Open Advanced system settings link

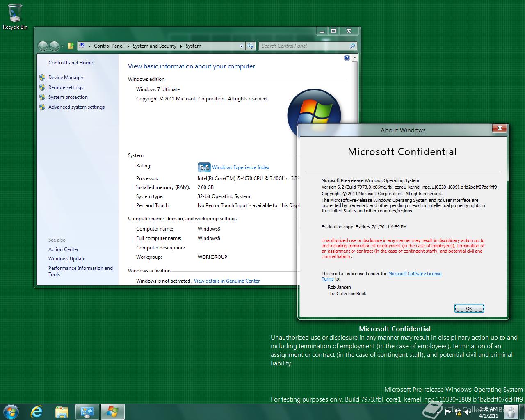pos(76,107)
